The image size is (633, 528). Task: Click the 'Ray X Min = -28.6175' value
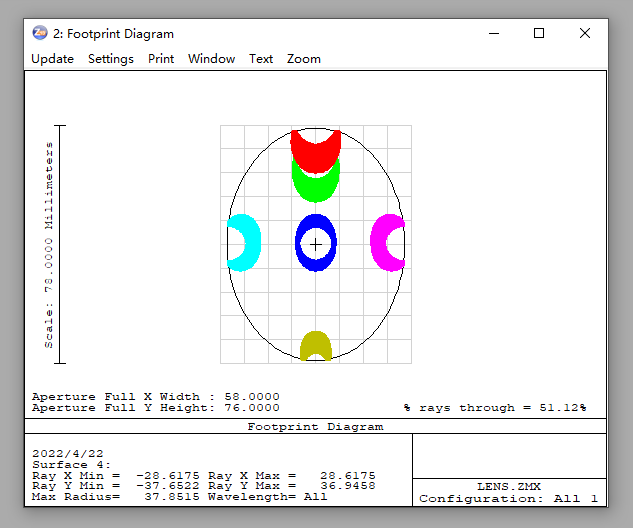click(x=116, y=476)
